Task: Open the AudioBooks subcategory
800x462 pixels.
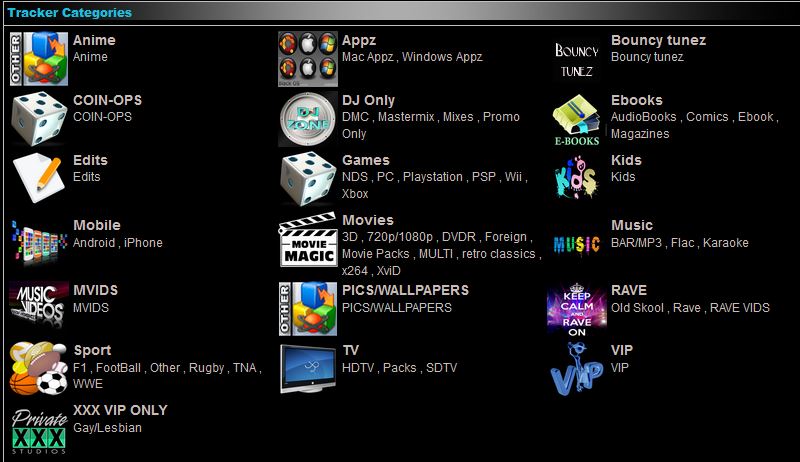Action: coord(643,117)
